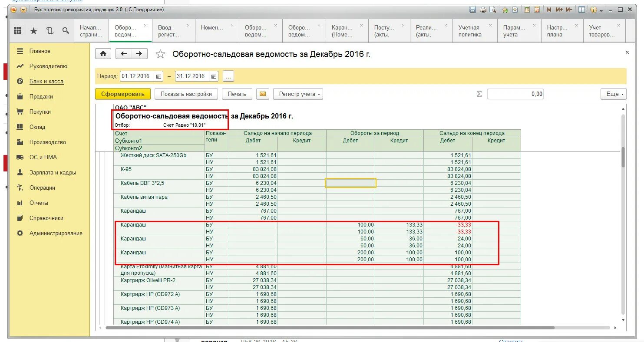
Task: Open the Еще dropdown menu
Action: (613, 94)
